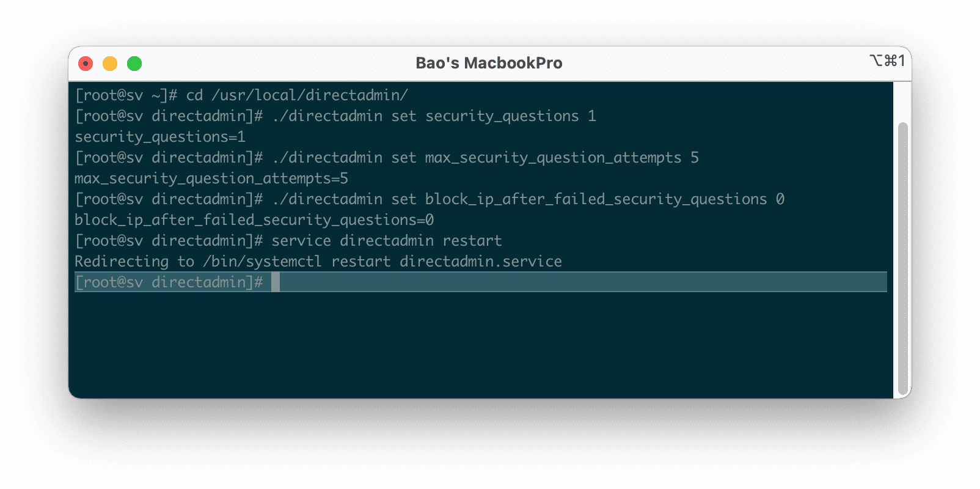Viewport: 980px width, 489px height.
Task: Click the service directadmin restart command line
Action: tap(387, 240)
